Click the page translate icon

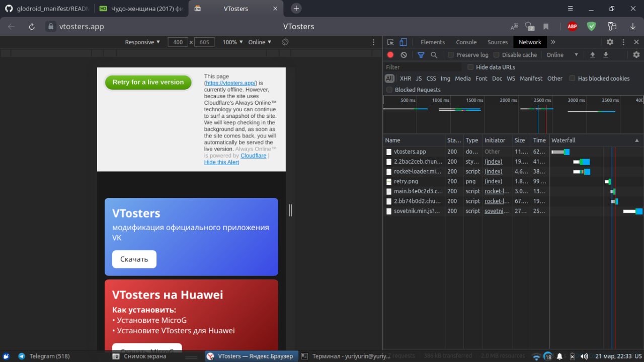514,26
